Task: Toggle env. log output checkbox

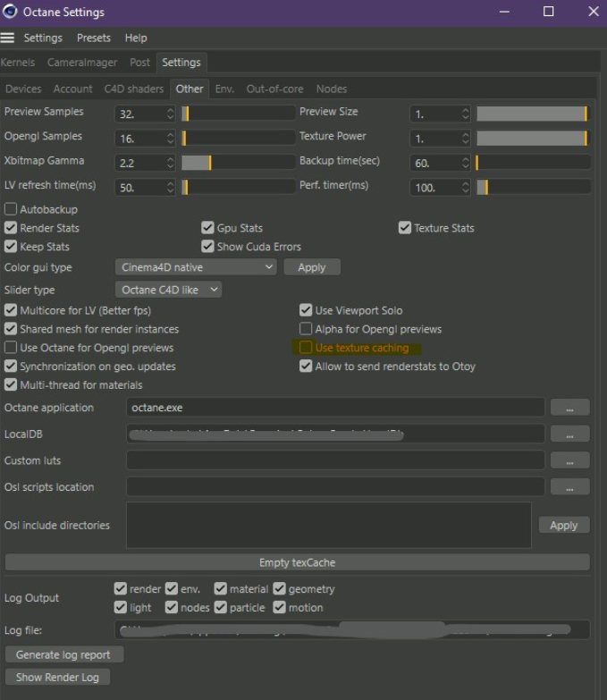Action: [172, 589]
